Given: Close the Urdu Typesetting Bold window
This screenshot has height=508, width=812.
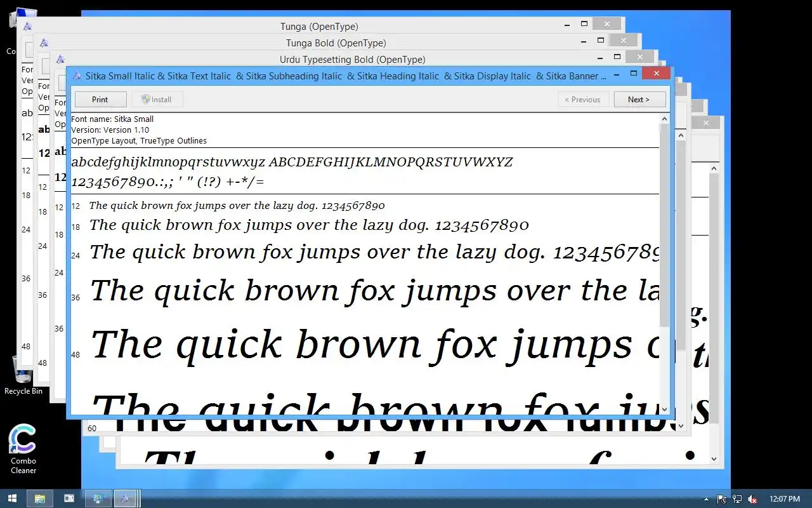Looking at the screenshot, I should [640, 57].
